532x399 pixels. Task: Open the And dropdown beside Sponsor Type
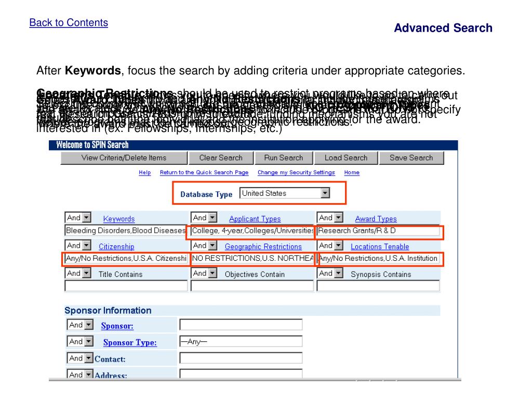click(80, 341)
